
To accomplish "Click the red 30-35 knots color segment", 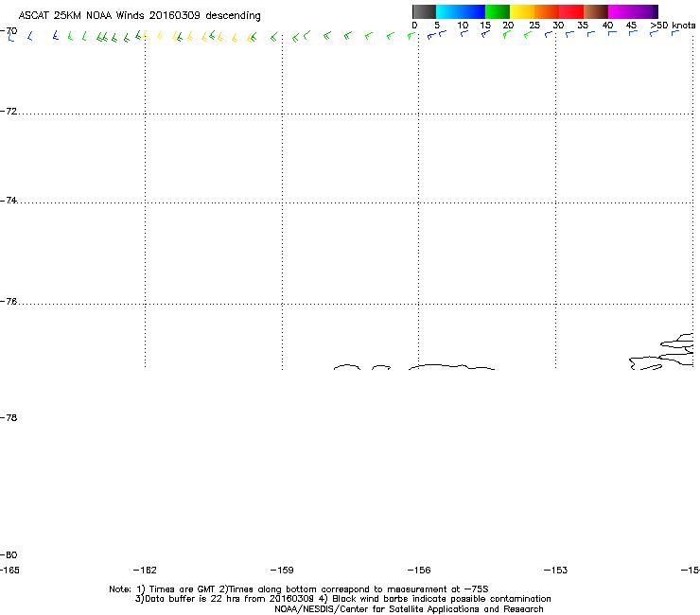I will [x=571, y=11].
